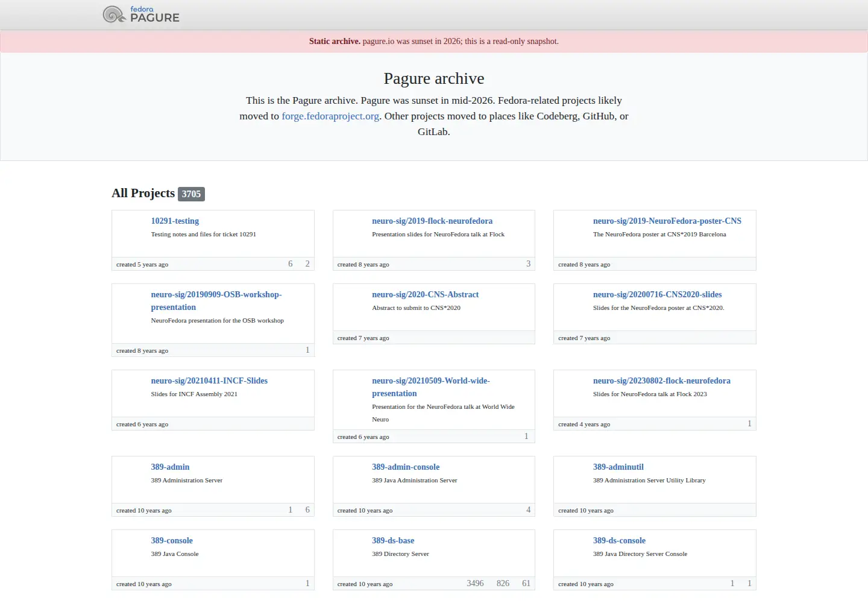Image resolution: width=868 pixels, height=603 pixels.
Task: Click "created 4 years ago" text
Action: [584, 425]
